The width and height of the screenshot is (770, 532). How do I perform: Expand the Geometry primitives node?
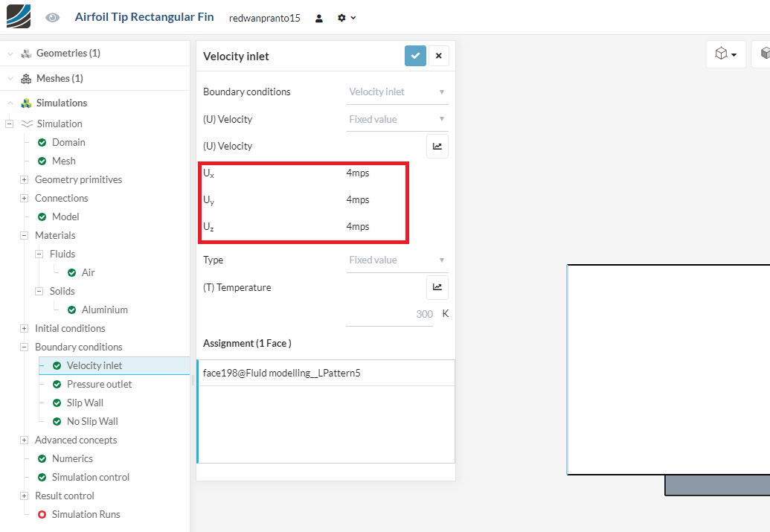click(x=24, y=179)
